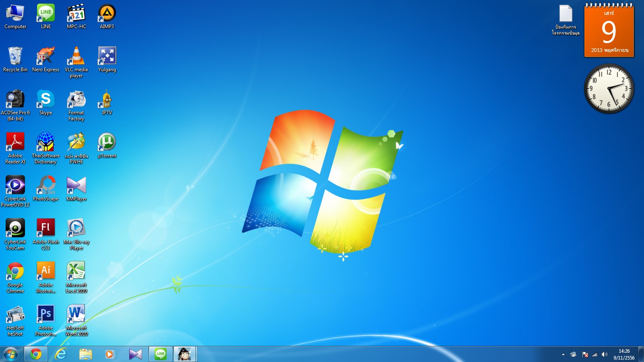Launch Windows Media Player from the taskbar

pos(110,354)
